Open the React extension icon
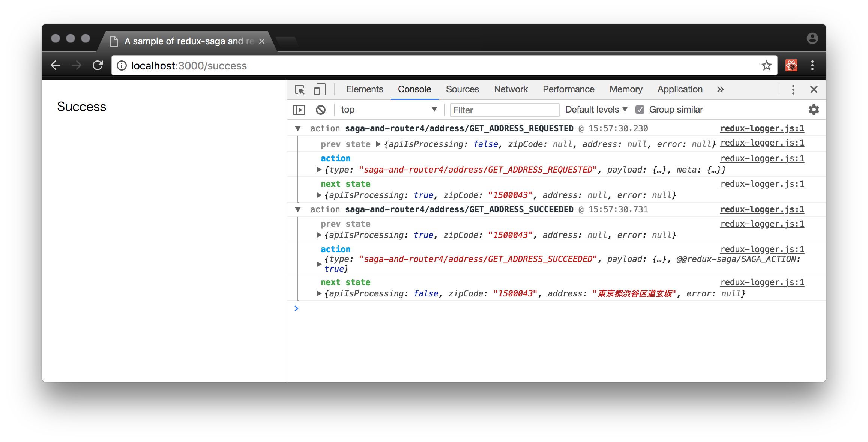The image size is (868, 442). (x=791, y=66)
